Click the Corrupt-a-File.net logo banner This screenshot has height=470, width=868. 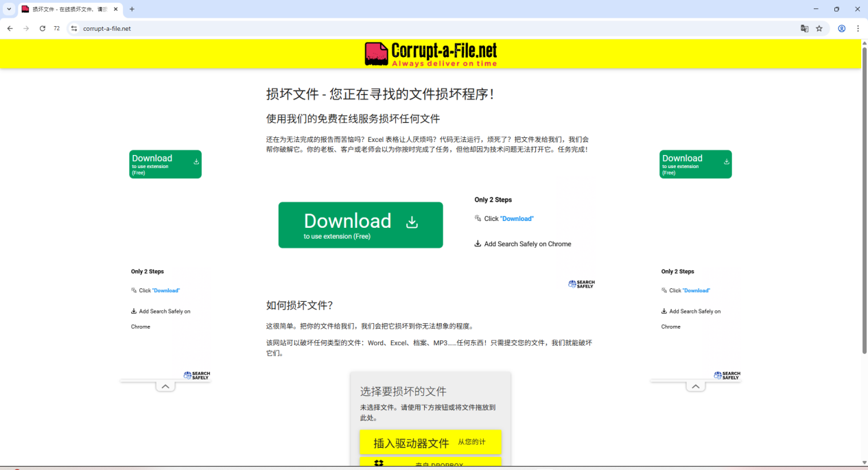click(x=431, y=54)
